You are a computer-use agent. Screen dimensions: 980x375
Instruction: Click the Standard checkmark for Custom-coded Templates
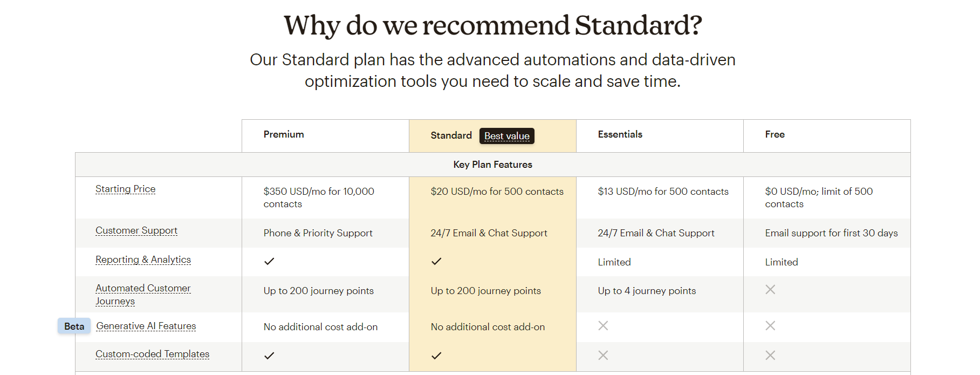click(x=436, y=356)
